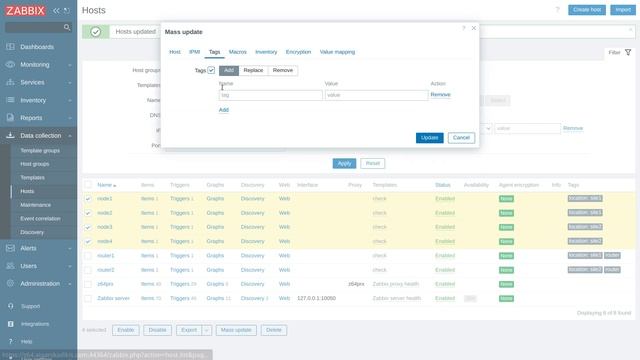Viewport: 640px width, 360px height.
Task: Switch to the IPMI tab
Action: click(x=195, y=52)
